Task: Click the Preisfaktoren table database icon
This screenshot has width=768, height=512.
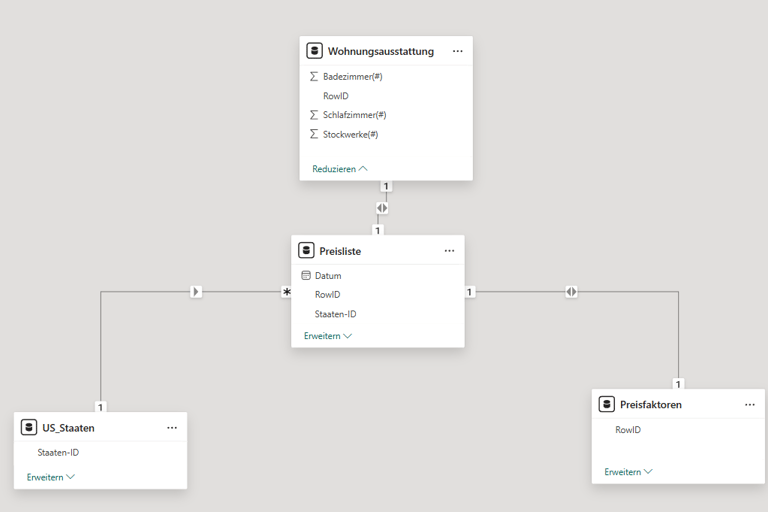Action: point(606,404)
